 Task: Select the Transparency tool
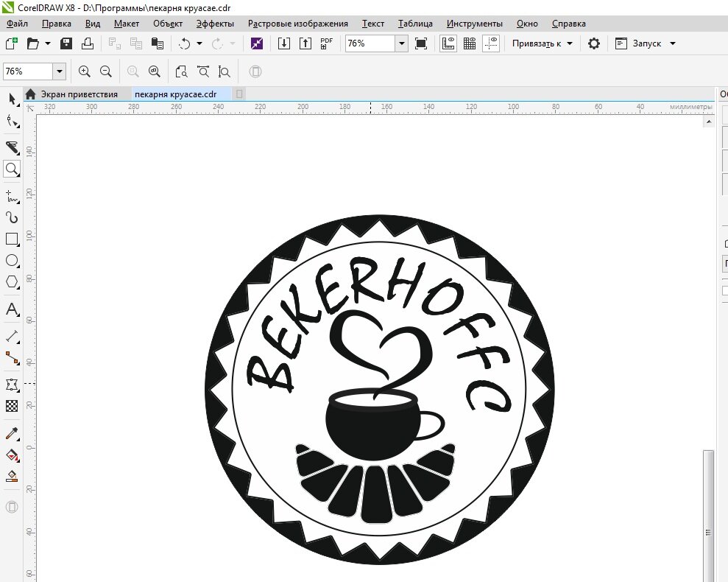point(12,406)
